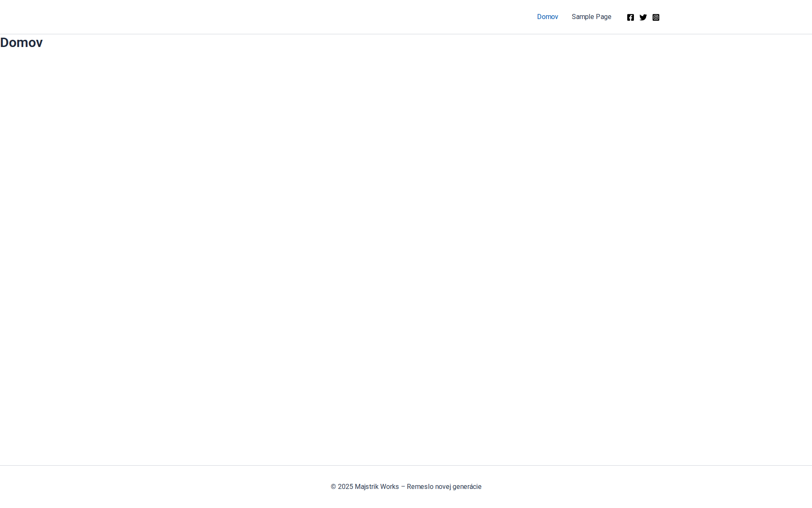Click the Domov page heading
Viewport: 812px width, 508px height.
tap(21, 42)
